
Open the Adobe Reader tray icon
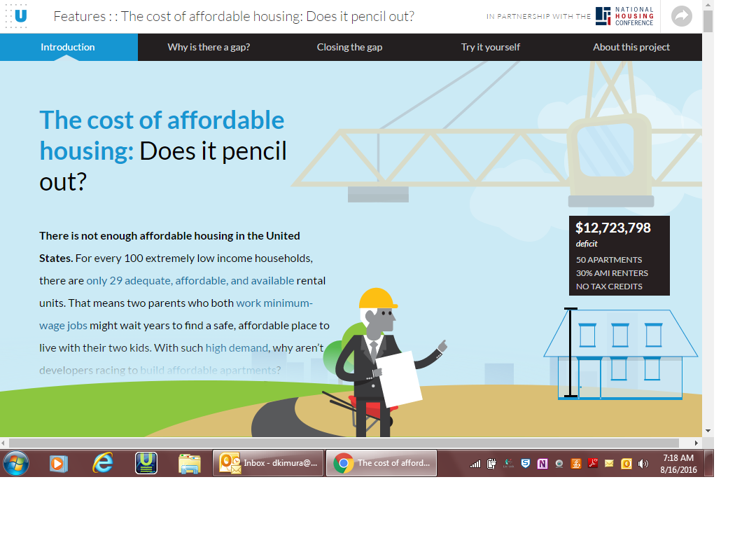click(x=593, y=463)
